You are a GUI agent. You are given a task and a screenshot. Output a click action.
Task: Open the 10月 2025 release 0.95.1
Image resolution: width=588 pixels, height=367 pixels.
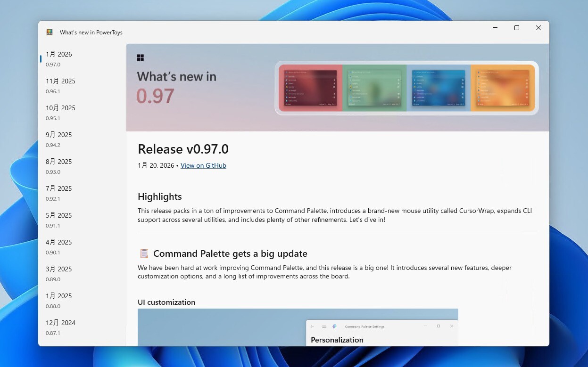pos(82,113)
